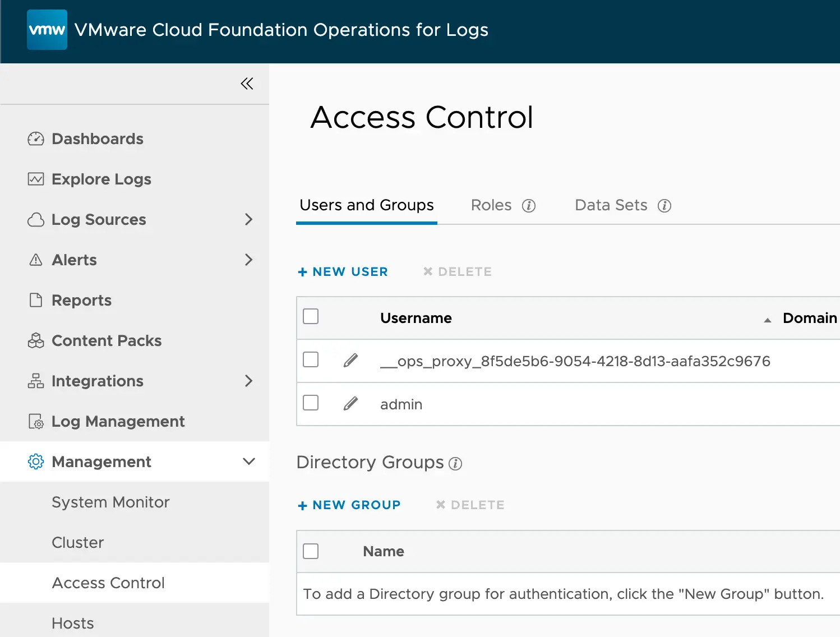Toggle the Name header checkbox under Directory Groups

tap(311, 551)
